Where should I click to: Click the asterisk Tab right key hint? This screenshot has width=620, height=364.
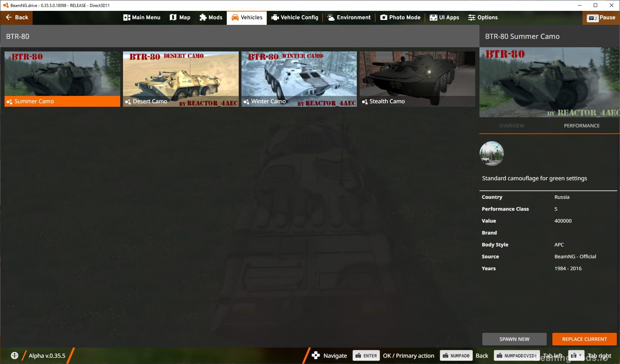(x=576, y=356)
